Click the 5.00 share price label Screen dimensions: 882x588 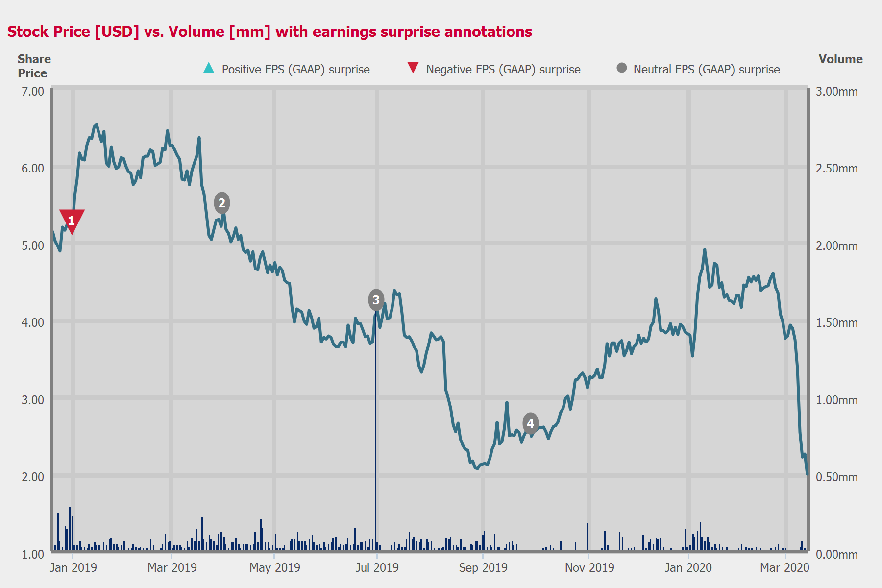(x=33, y=246)
